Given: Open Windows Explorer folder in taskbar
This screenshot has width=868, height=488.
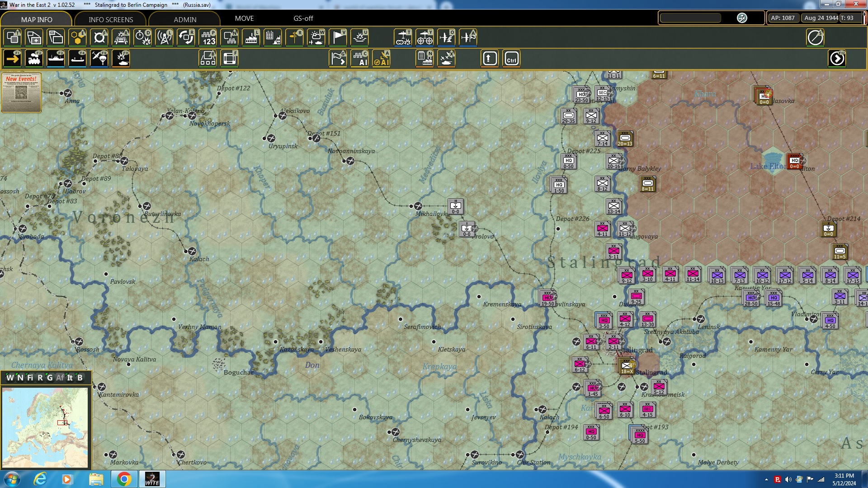Looking at the screenshot, I should coord(96,479).
